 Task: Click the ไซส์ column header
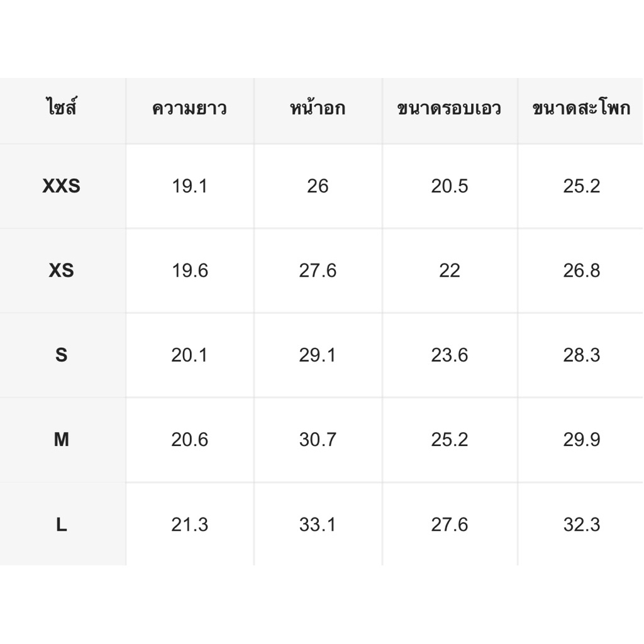pyautogui.click(x=61, y=109)
